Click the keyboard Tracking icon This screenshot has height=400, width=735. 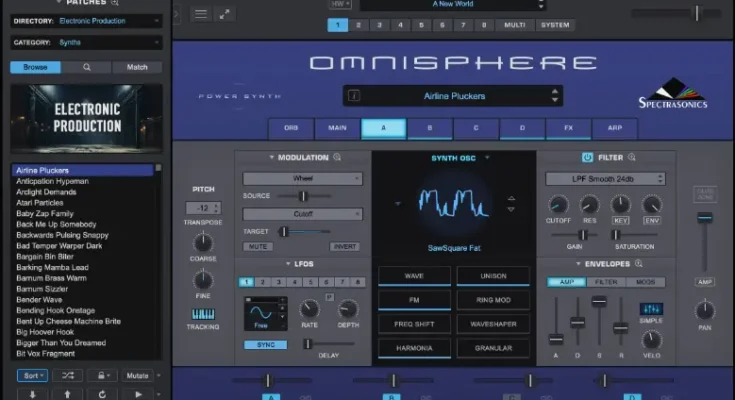pos(203,314)
